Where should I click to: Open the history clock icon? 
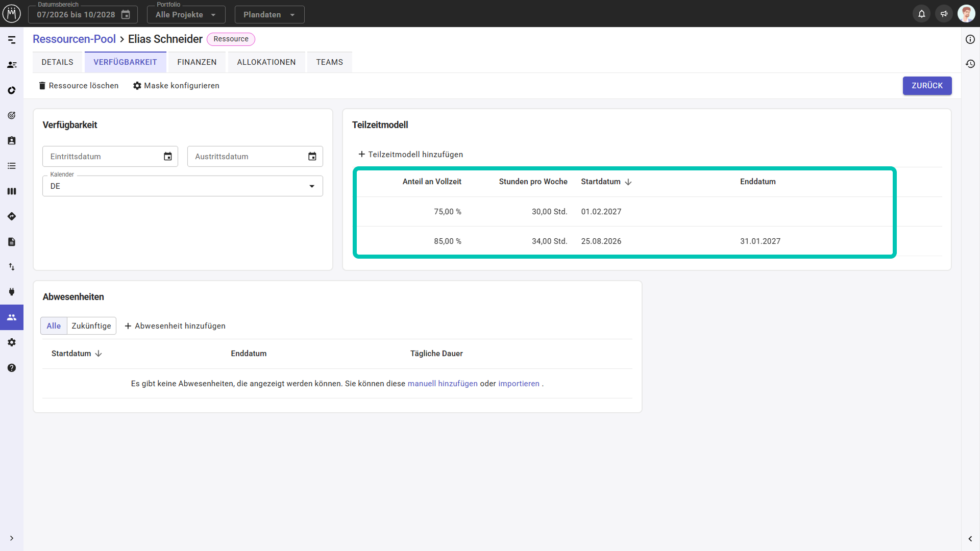(970, 64)
